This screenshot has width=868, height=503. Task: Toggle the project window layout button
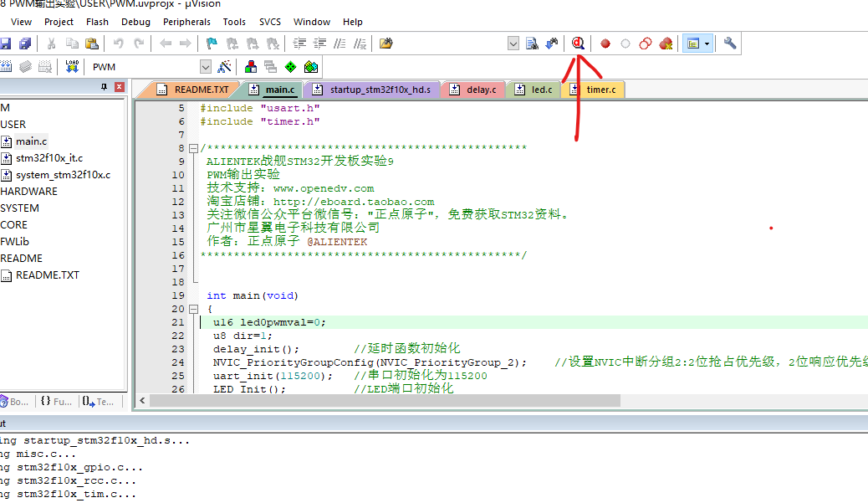pos(692,44)
